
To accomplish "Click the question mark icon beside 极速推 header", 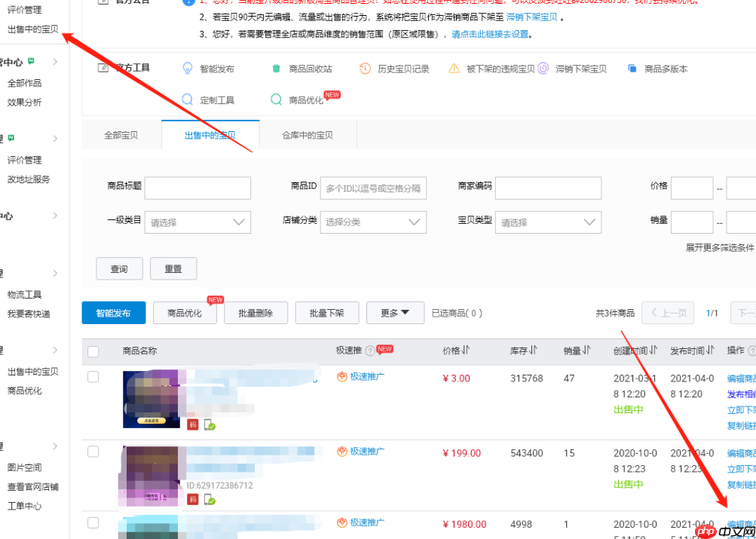I will coord(370,351).
